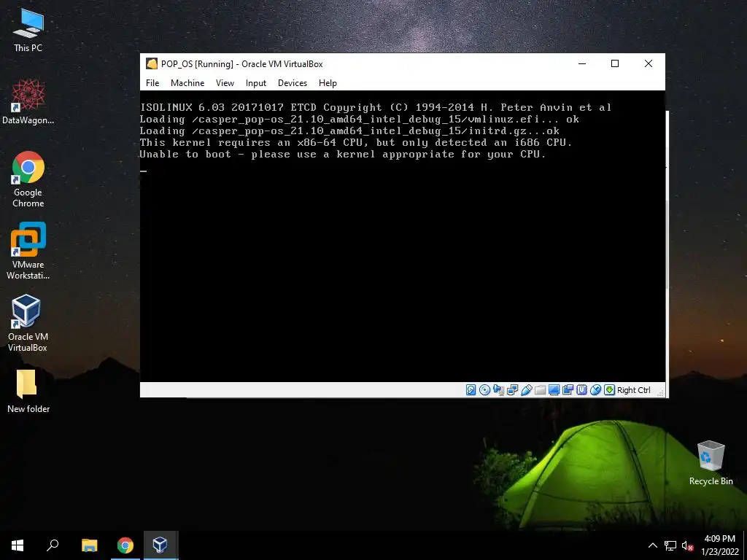Open the Windows Start menu
This screenshot has width=747, height=560.
pyautogui.click(x=18, y=545)
